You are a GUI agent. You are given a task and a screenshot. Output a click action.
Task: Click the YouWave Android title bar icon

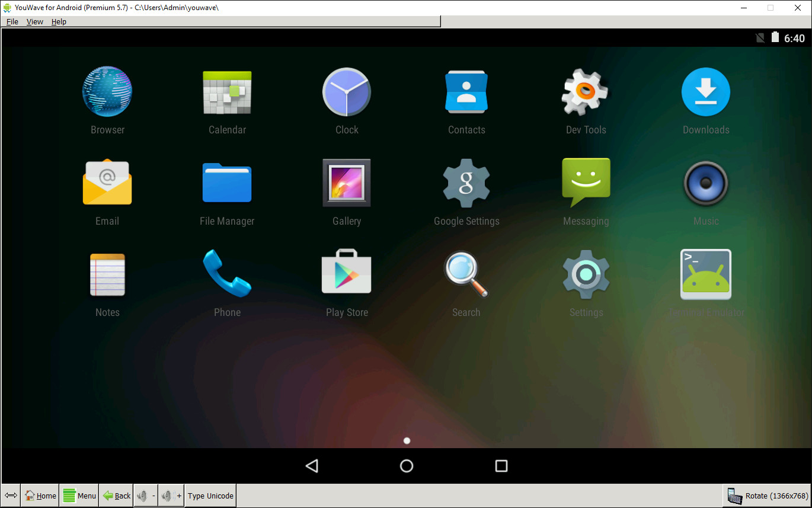7,7
